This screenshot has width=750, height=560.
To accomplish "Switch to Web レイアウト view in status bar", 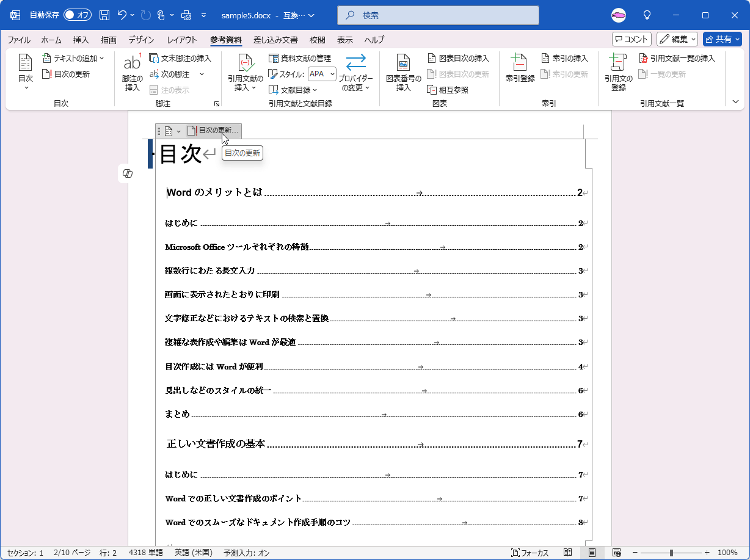I will pyautogui.click(x=616, y=553).
